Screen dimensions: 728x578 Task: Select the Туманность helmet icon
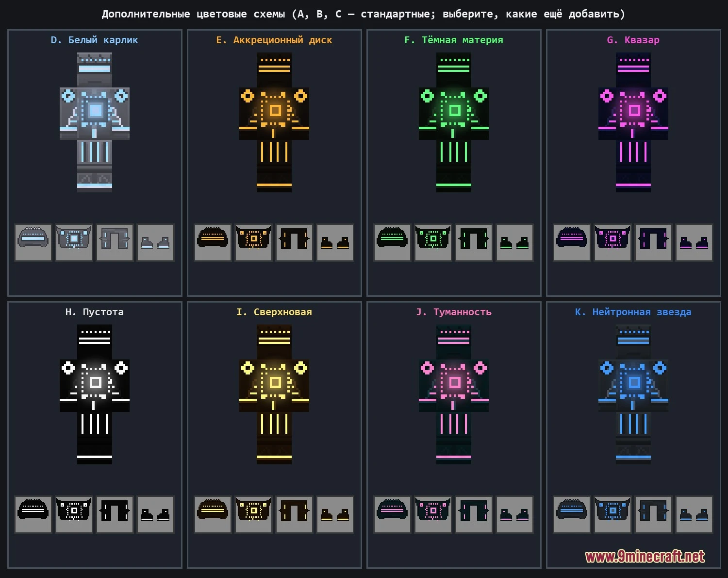[392, 514]
